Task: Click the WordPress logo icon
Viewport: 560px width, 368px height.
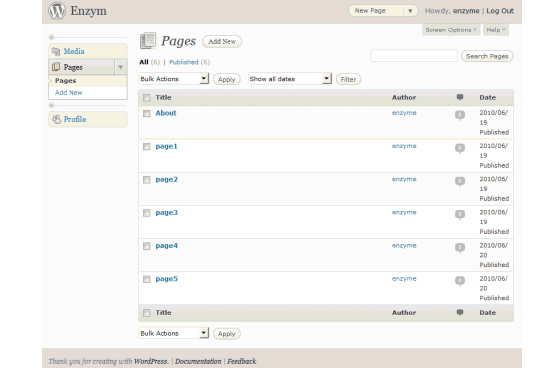Action: pos(57,10)
